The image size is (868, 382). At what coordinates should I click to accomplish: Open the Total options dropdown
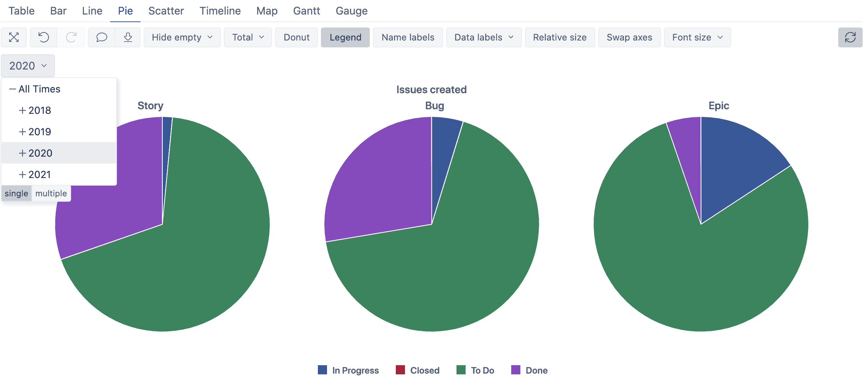pos(248,37)
